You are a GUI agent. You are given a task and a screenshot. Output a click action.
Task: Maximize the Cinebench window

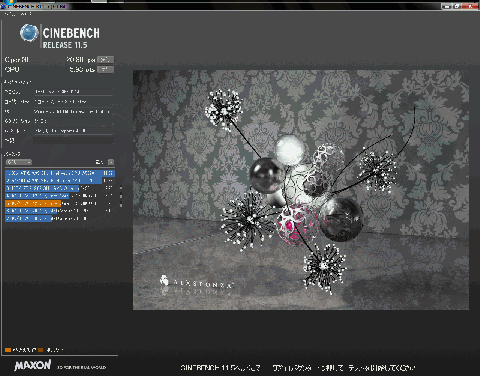[457, 6]
